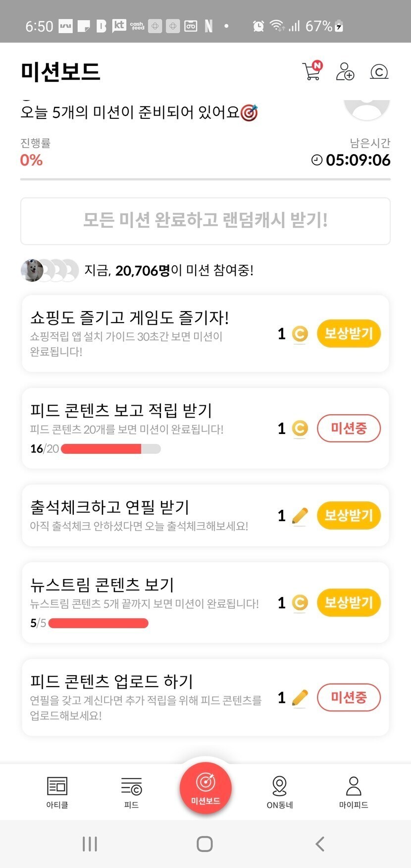Open the shopping cart icon
This screenshot has width=411, height=868.
(x=311, y=72)
